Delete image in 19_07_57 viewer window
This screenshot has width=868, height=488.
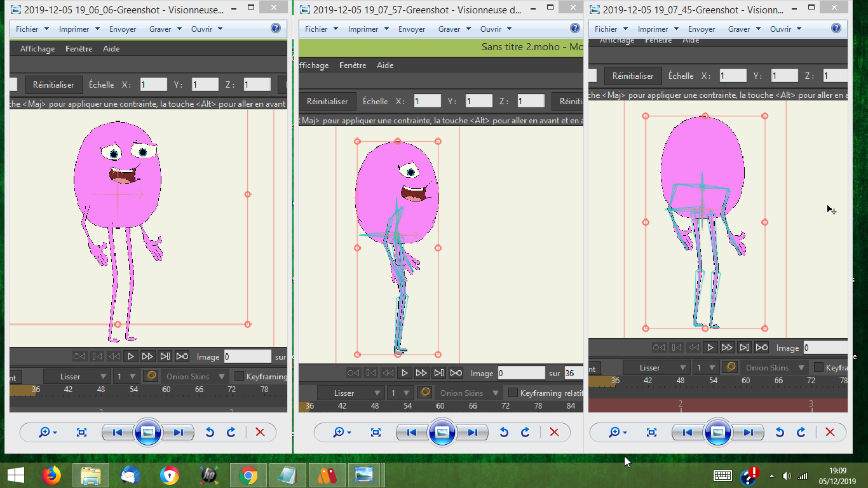pos(553,433)
